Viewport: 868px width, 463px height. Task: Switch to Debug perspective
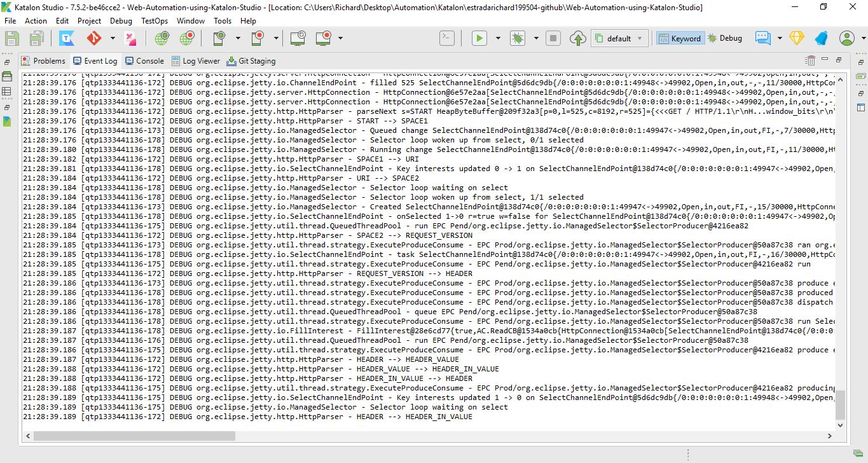pyautogui.click(x=725, y=38)
